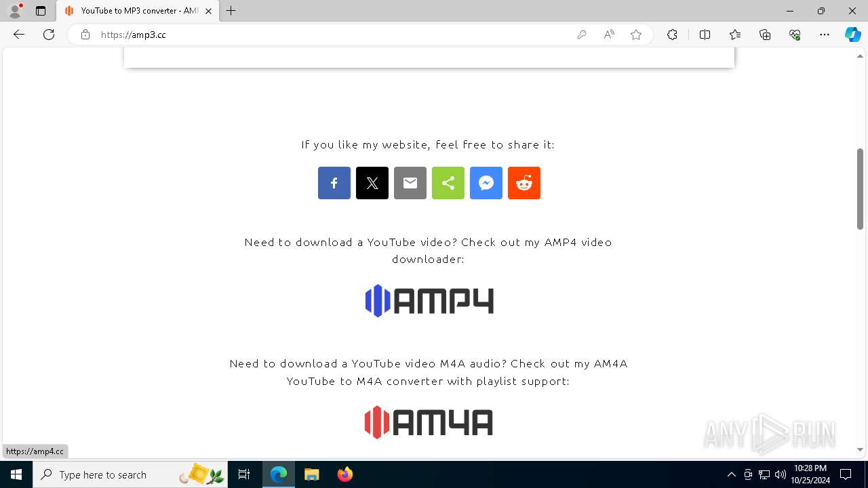Image resolution: width=868 pixels, height=488 pixels.
Task: Open the notification center
Action: [x=846, y=474]
